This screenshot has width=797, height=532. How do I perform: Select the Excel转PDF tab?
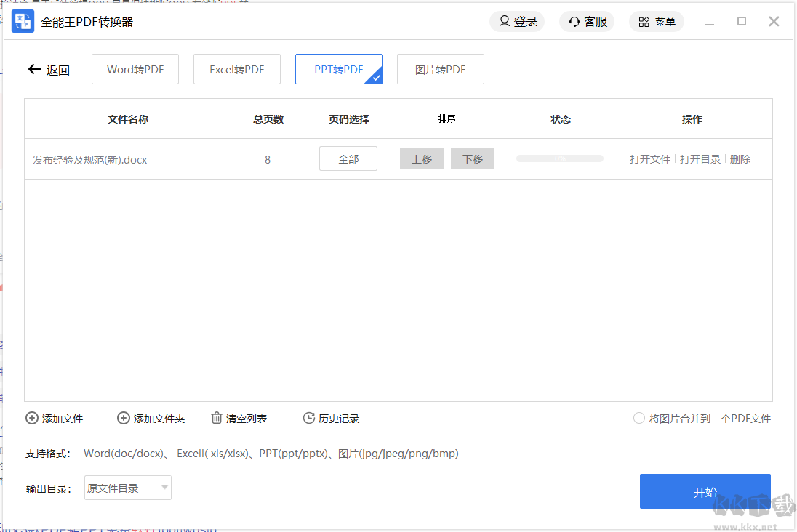pyautogui.click(x=236, y=68)
